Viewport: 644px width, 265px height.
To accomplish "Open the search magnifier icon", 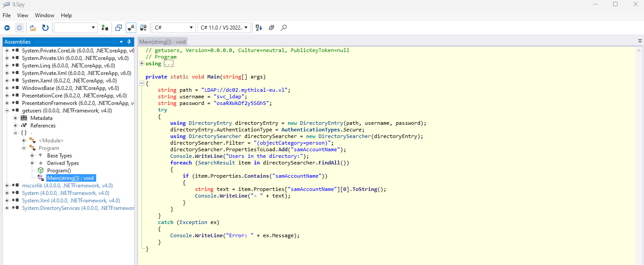I will coord(284,28).
